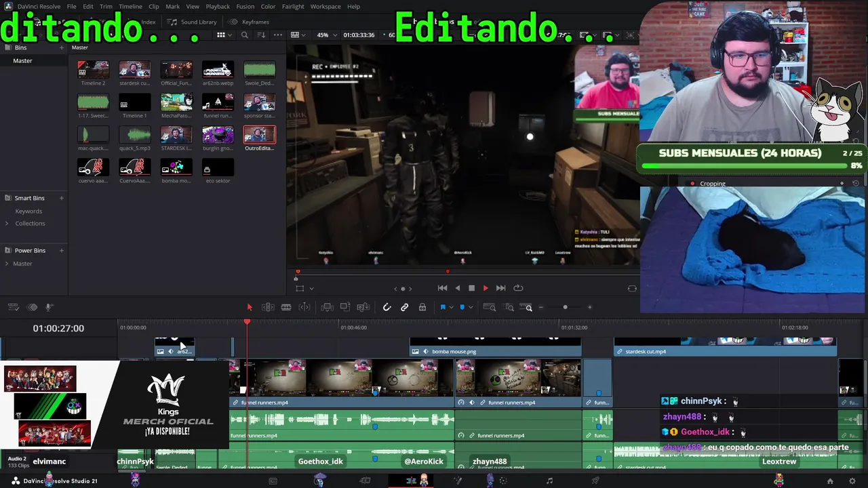Toggle linked selection chain icon
Viewport: 868px width, 488px height.
405,307
